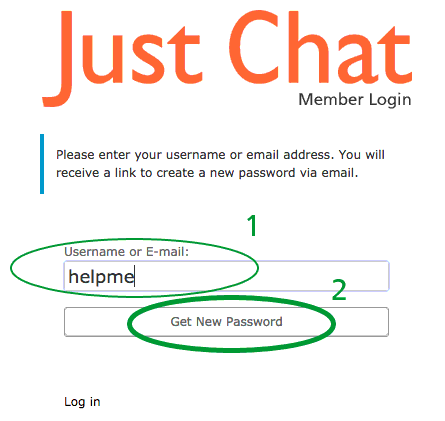This screenshot has height=421, width=445.
Task: Click the password reset instruction message
Action: point(220,164)
